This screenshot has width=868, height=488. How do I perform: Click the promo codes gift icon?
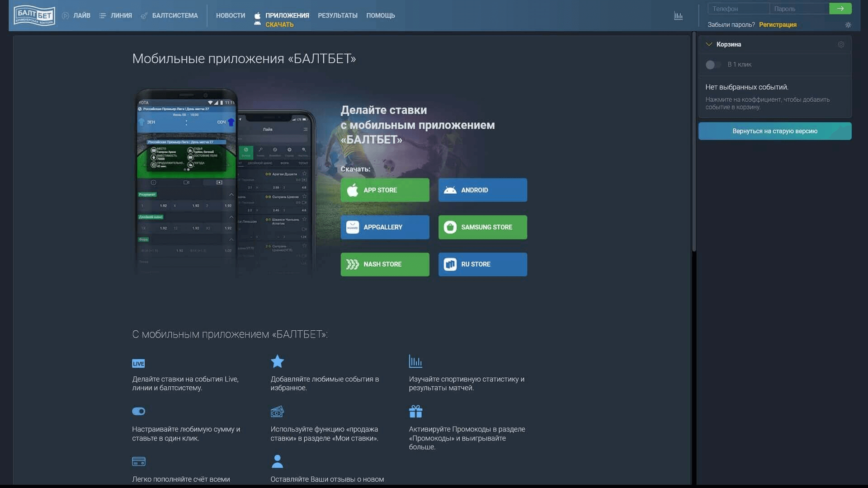point(415,411)
